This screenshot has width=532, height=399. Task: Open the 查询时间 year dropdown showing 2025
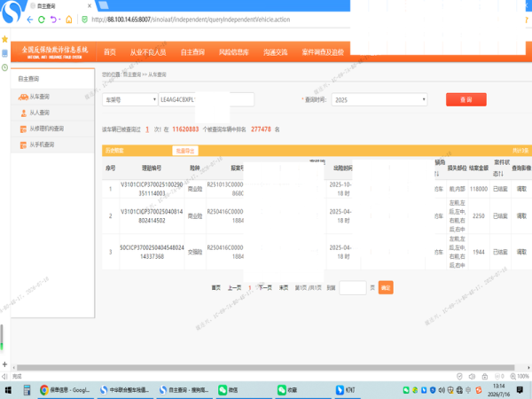(379, 99)
